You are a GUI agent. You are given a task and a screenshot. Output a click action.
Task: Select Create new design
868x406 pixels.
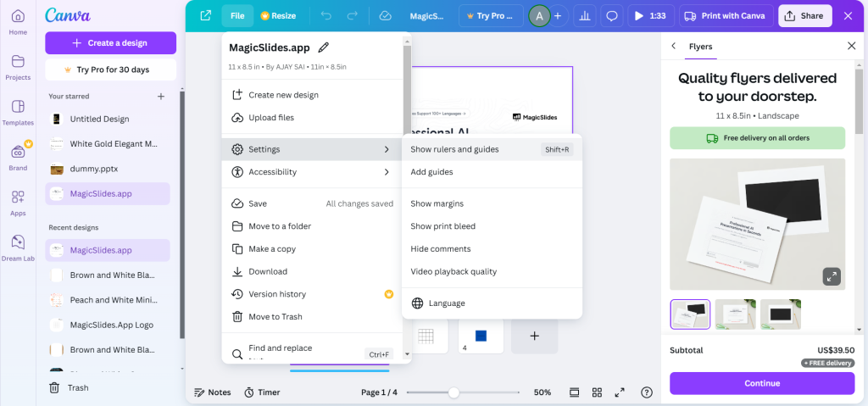coord(312,95)
